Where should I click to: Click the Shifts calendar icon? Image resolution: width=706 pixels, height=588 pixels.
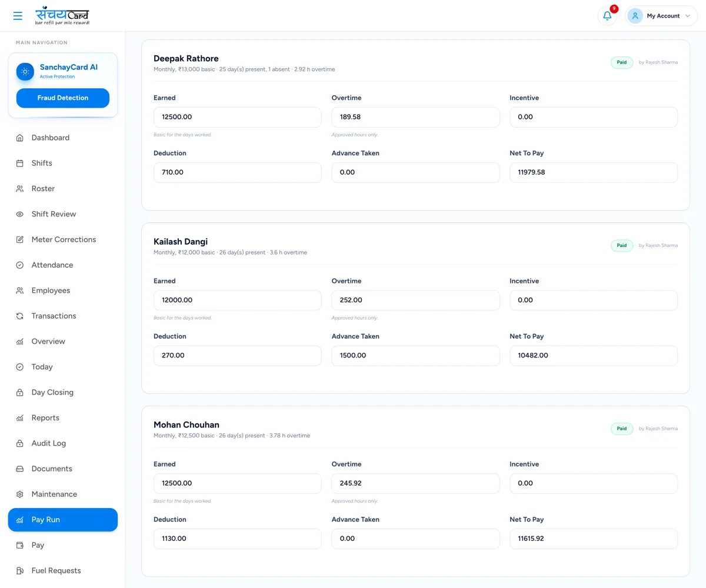click(x=20, y=163)
